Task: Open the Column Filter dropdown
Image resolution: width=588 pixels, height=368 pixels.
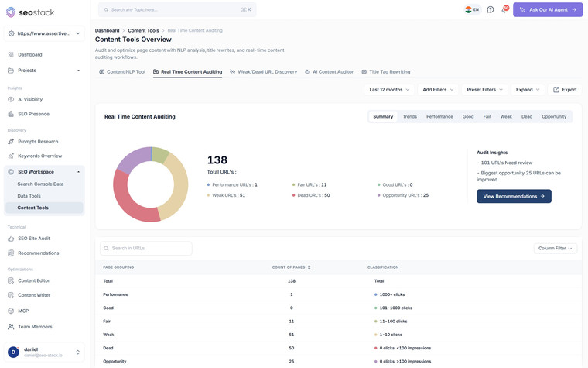Action: (556, 249)
